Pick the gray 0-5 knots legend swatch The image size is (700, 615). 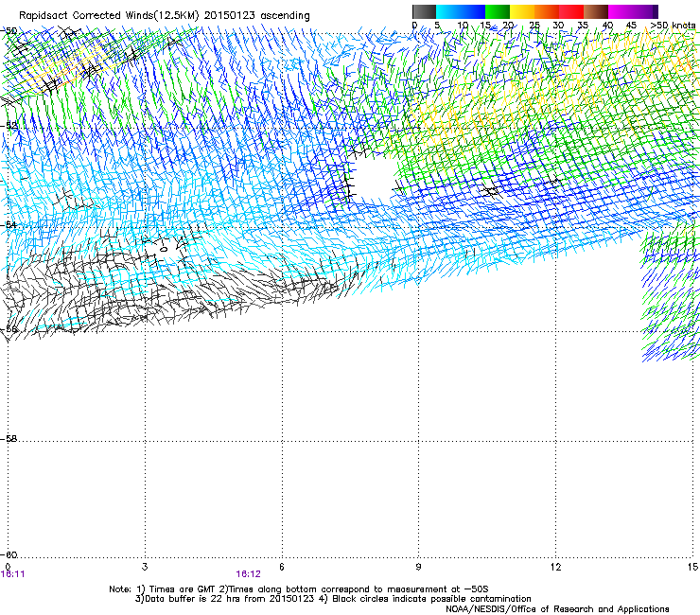pos(424,11)
